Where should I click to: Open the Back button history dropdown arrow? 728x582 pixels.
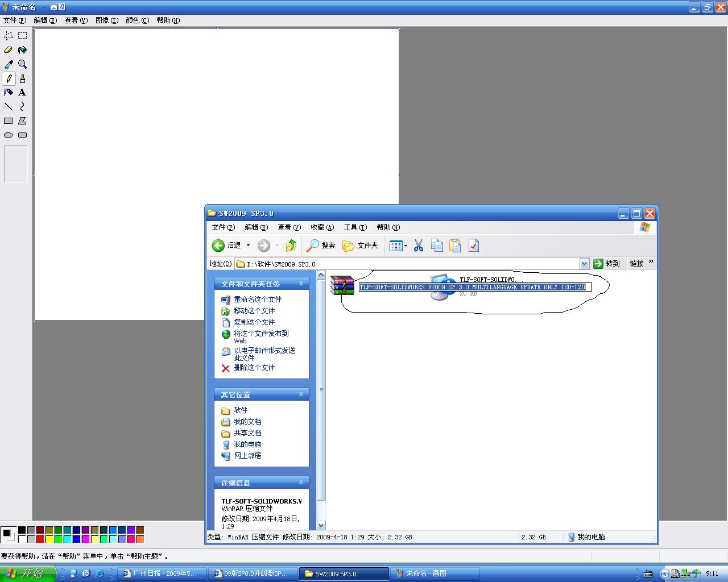click(x=248, y=246)
